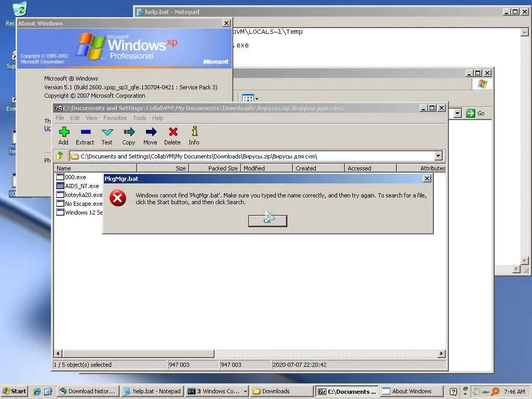Open the File menu in 7-Zip

point(60,118)
